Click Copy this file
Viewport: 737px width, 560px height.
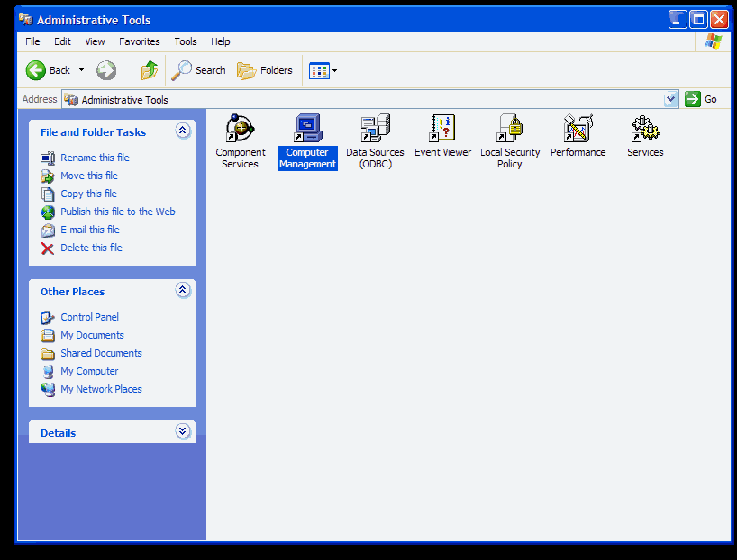tap(89, 194)
